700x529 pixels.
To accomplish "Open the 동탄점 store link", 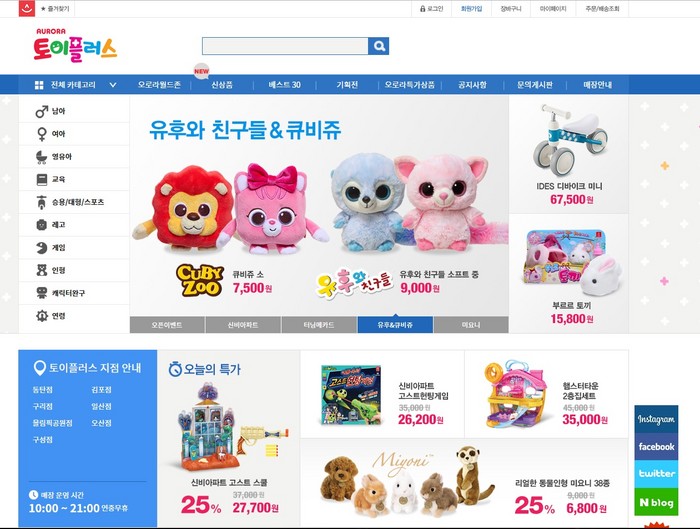I will point(42,390).
